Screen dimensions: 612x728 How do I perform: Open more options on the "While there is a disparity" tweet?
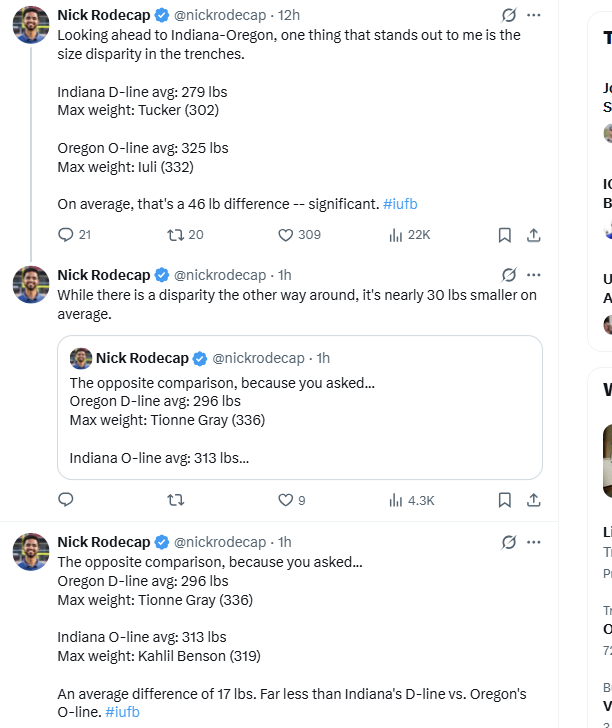coord(534,275)
